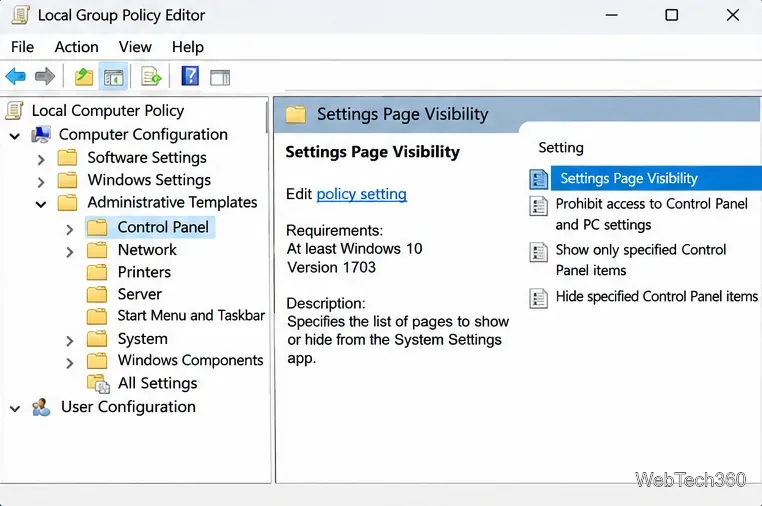
Task: Select Local Computer Policy root label
Action: 107,111
